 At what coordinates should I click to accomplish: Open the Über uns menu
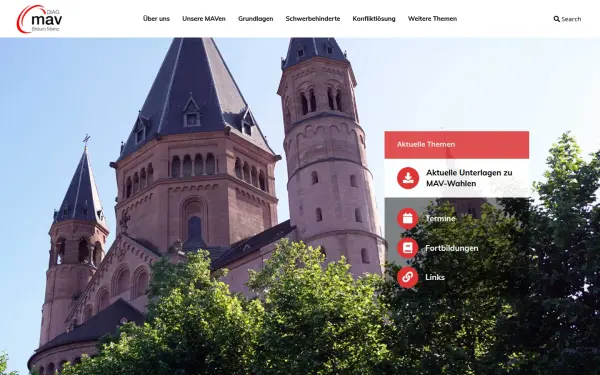tap(156, 19)
